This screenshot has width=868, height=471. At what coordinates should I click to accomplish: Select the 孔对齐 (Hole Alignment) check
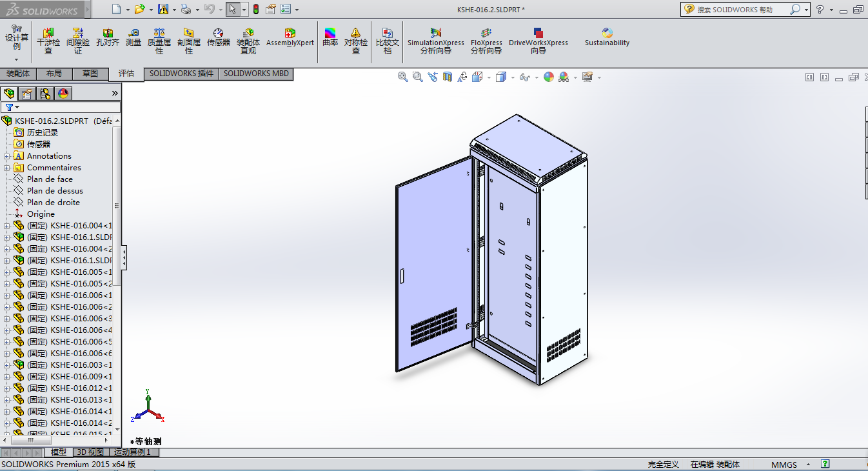click(x=107, y=39)
